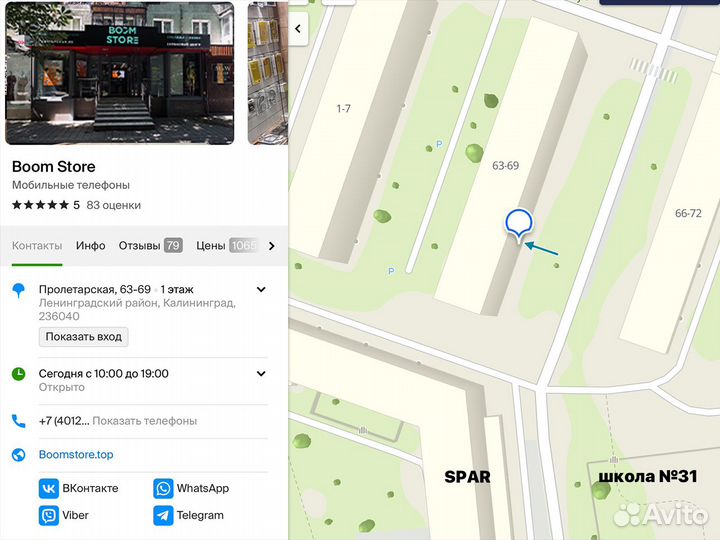Open the WhatsApp contact icon
The image size is (720, 540).
[163, 489]
